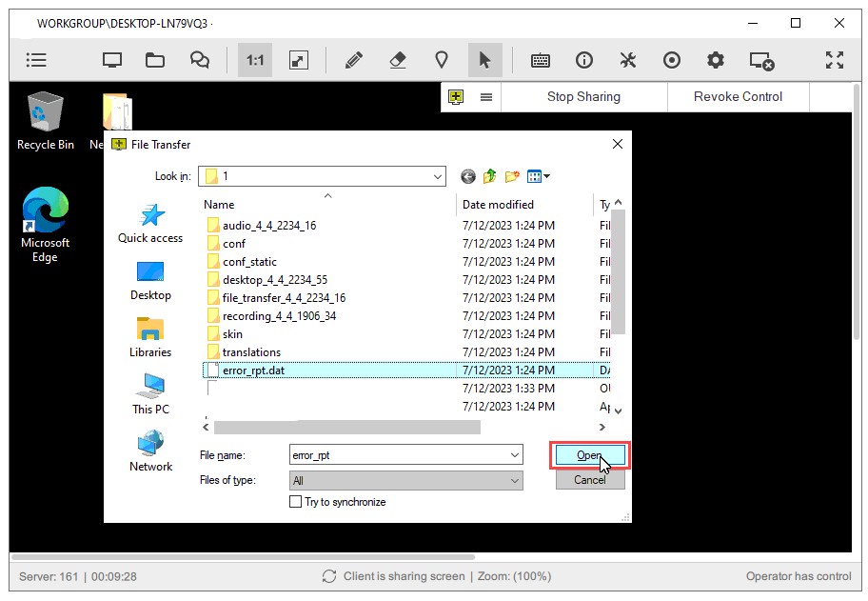This screenshot has width=868, height=601.
Task: Open the Look in location dropdown
Action: click(438, 176)
